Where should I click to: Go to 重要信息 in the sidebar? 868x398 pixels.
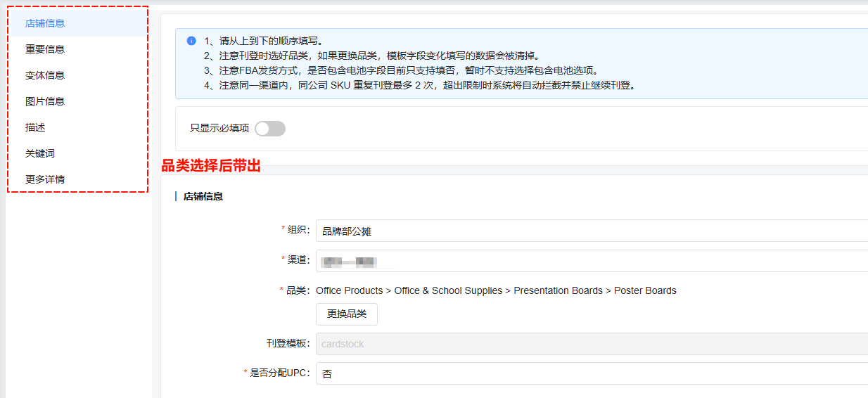coord(45,49)
